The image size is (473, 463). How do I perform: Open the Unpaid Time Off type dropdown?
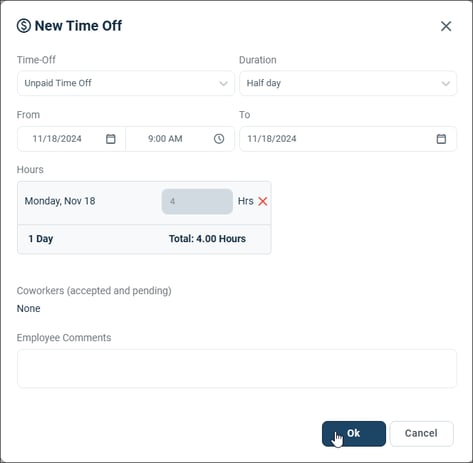[x=126, y=83]
